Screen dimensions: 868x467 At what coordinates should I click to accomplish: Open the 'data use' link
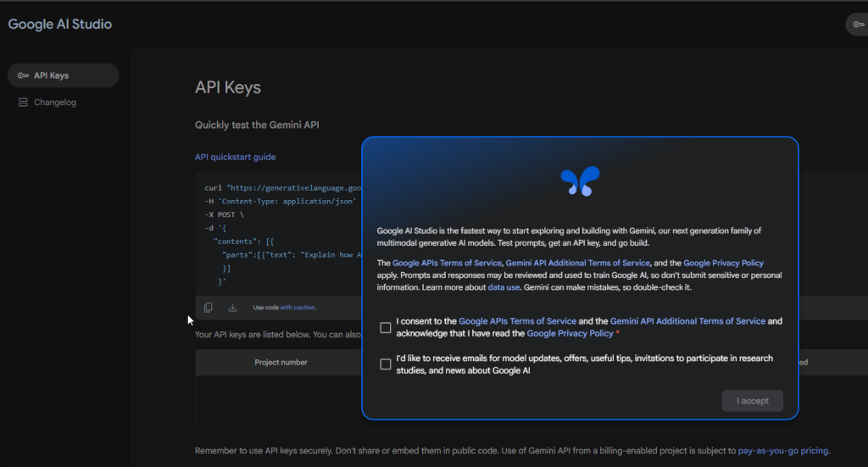point(504,287)
